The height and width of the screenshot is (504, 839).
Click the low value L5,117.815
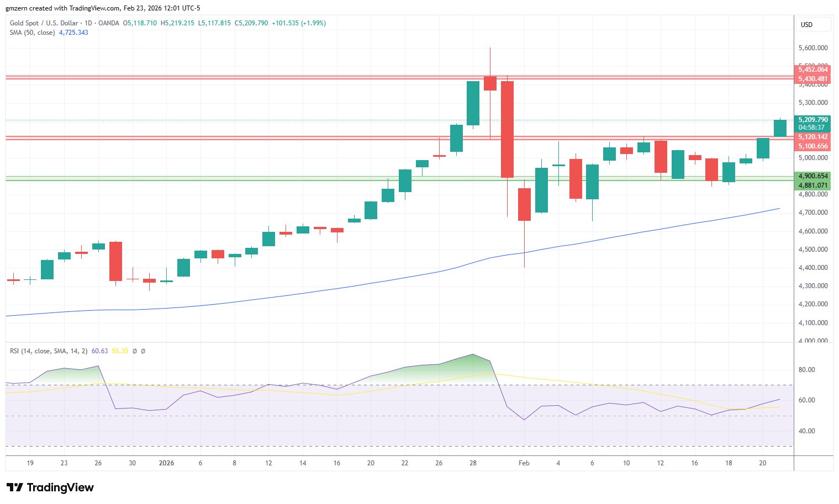click(214, 23)
